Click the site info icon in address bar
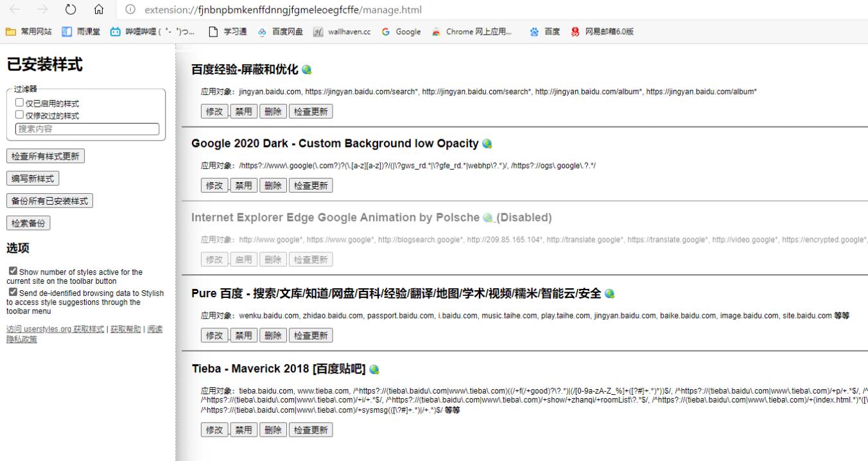Screen dimensions: 868x461 (131, 10)
